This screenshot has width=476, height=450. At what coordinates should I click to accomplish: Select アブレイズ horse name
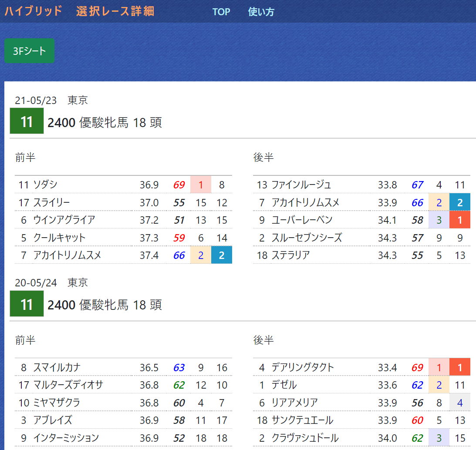pyautogui.click(x=53, y=420)
